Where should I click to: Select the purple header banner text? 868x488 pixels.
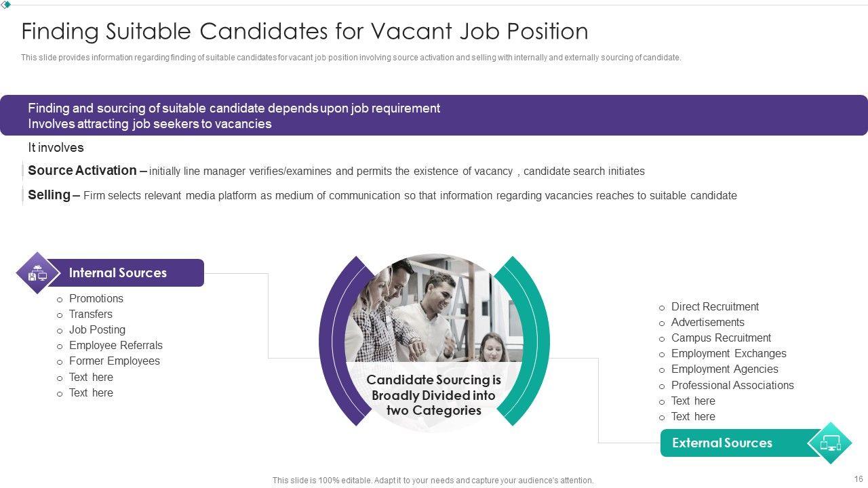pos(234,116)
